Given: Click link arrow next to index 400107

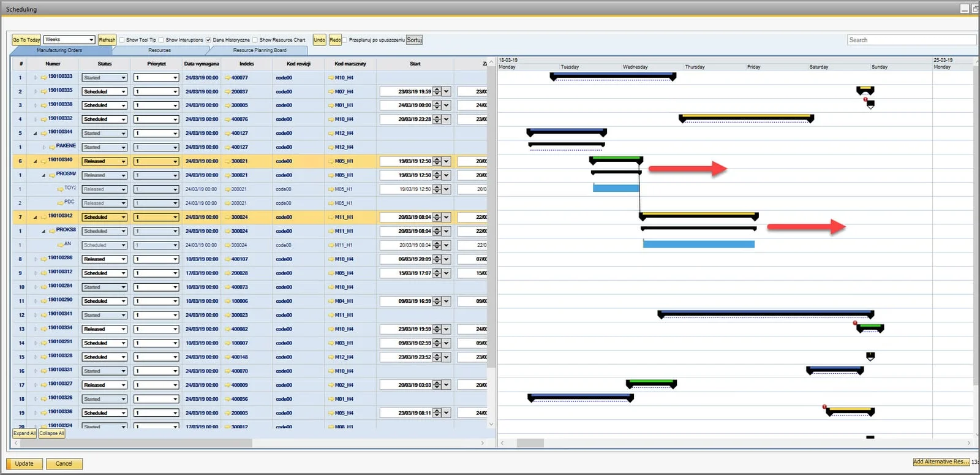Looking at the screenshot, I should point(228,259).
